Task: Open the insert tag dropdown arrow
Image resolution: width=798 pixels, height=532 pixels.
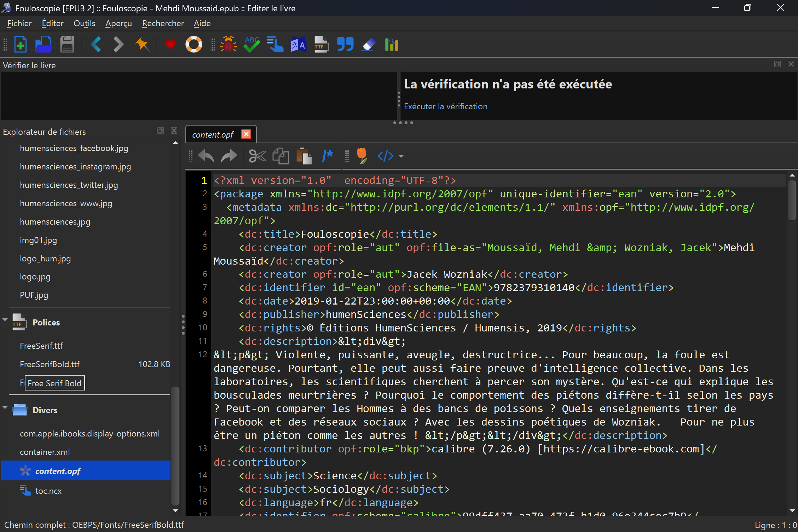Action: (401, 156)
